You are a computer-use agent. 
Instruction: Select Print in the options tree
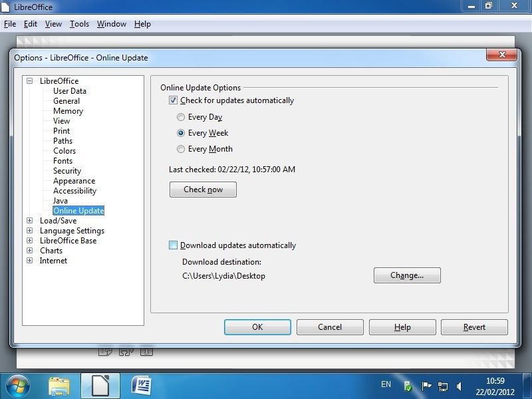coord(61,131)
